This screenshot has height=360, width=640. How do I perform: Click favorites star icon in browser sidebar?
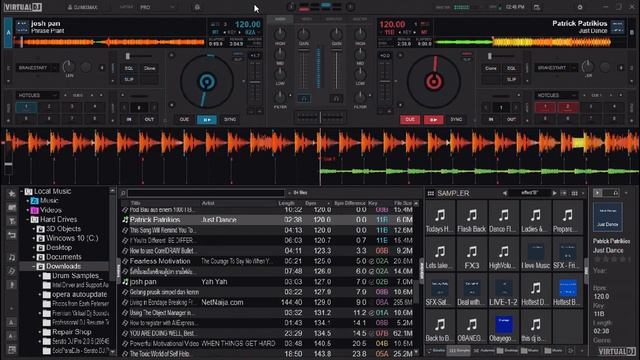pyautogui.click(x=12, y=194)
